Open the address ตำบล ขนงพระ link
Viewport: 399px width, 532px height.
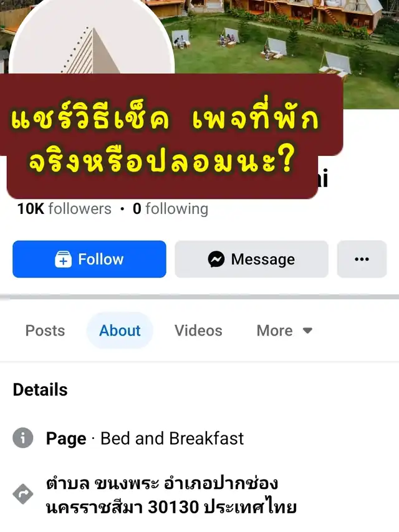pos(171,495)
